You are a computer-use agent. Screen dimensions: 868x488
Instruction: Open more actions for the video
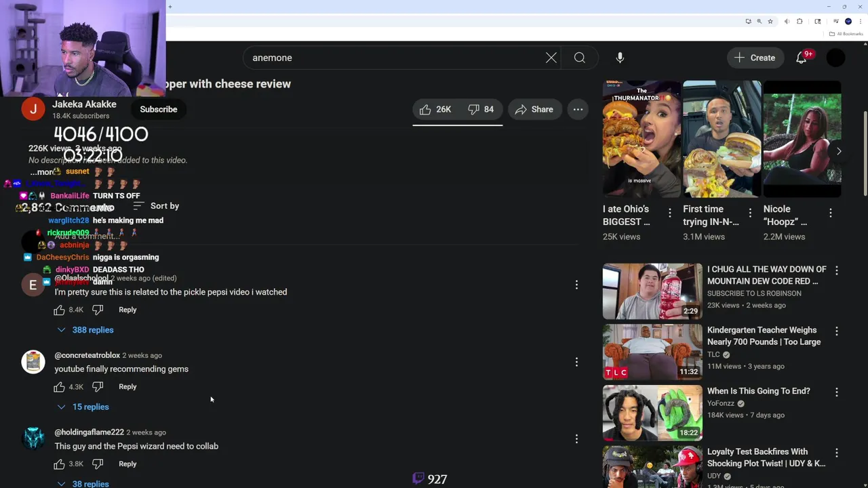click(578, 109)
